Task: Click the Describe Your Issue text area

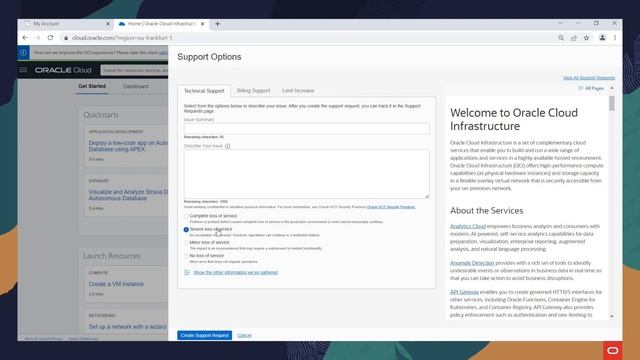Action: pyautogui.click(x=307, y=174)
